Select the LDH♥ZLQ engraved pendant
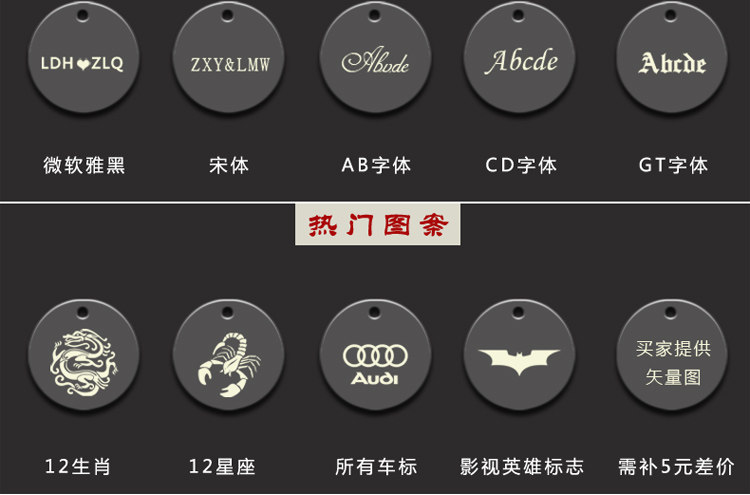Image resolution: width=750 pixels, height=495 pixels. pyautogui.click(x=84, y=57)
